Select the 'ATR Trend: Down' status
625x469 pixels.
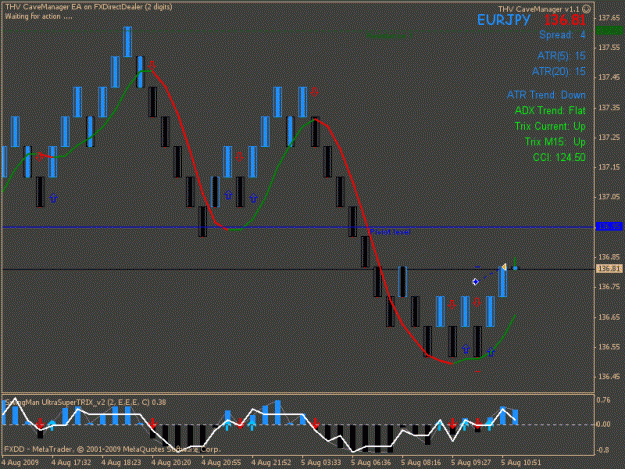[546, 95]
